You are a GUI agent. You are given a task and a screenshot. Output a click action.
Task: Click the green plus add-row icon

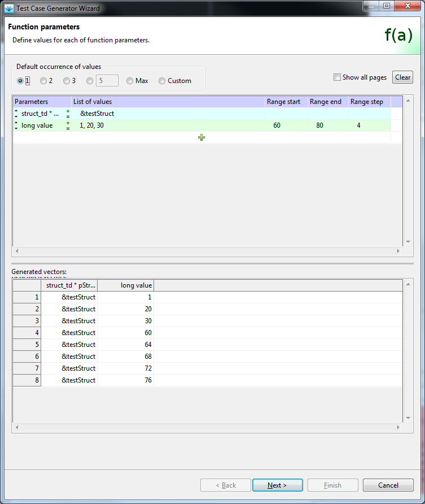coord(201,137)
